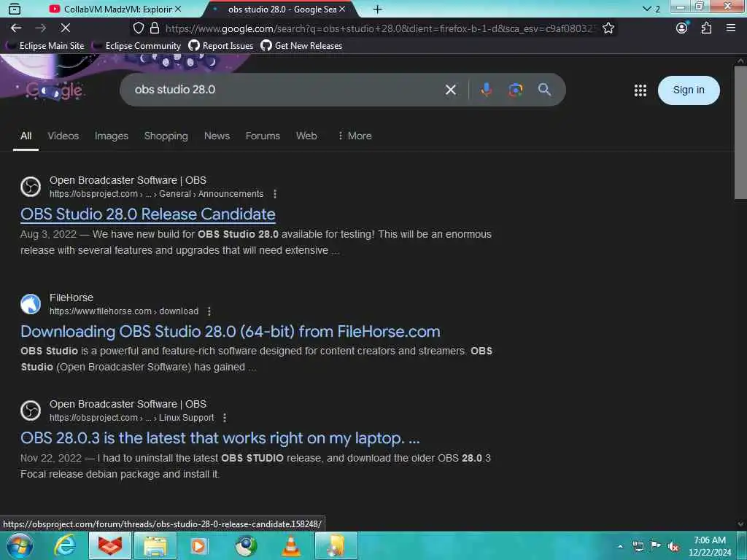Open Get New Releases bookmark

click(x=301, y=46)
